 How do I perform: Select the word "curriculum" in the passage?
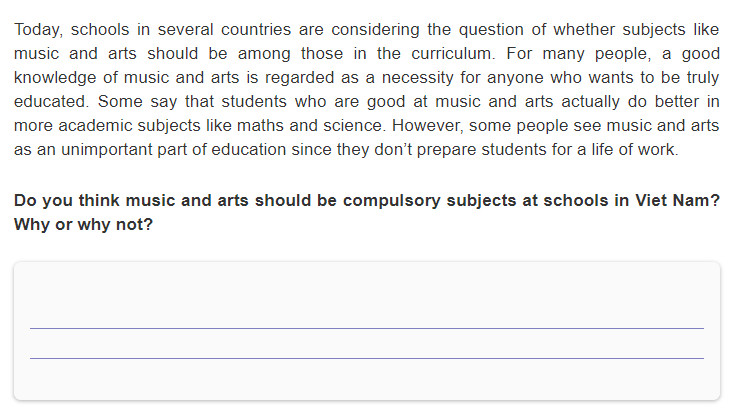click(x=451, y=54)
